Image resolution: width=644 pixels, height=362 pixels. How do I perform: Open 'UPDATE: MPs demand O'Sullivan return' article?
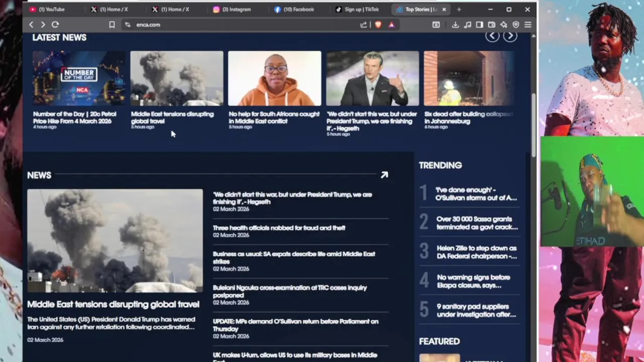[295, 325]
